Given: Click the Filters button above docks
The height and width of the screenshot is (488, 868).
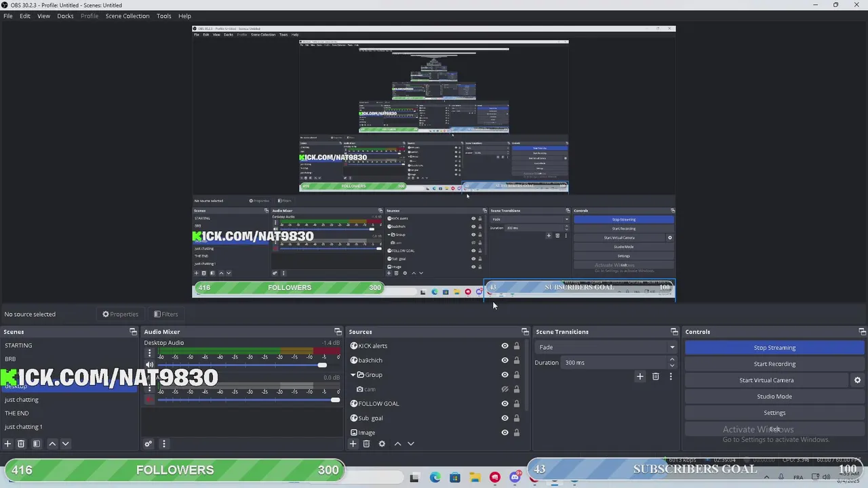Looking at the screenshot, I should pyautogui.click(x=165, y=314).
